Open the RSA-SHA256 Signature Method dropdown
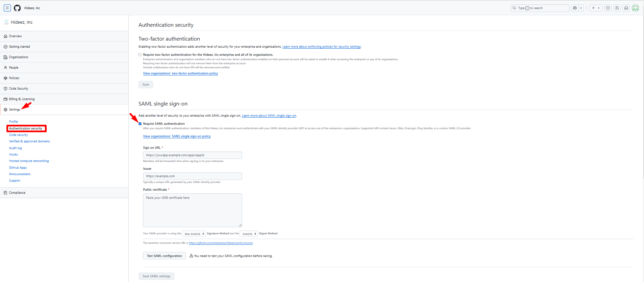644x282 pixels. click(x=194, y=234)
